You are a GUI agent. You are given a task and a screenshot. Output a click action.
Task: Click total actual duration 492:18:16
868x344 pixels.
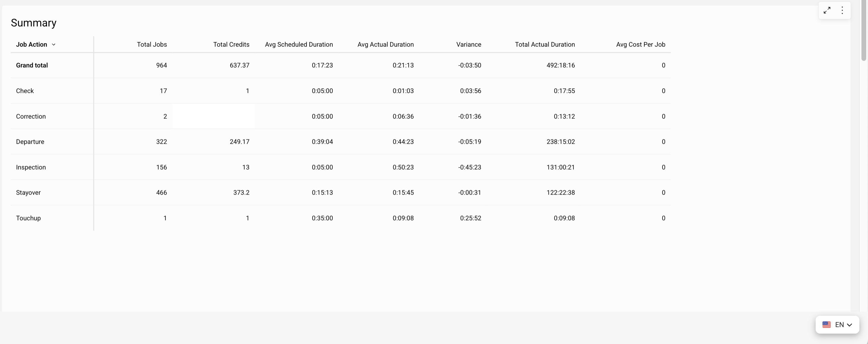tap(561, 65)
